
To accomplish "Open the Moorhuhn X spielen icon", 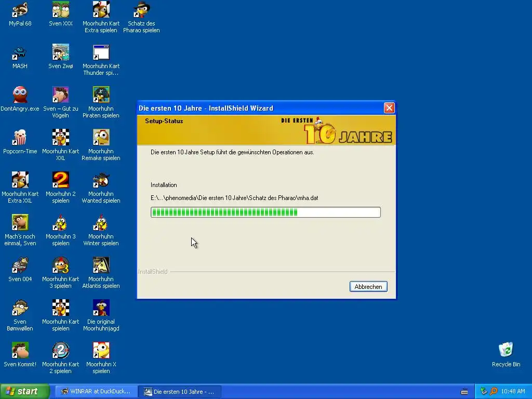I will 101,358.
